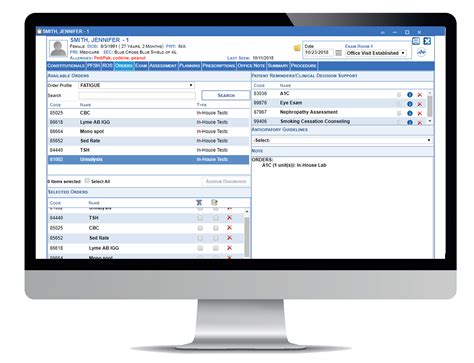Click the round signature icon below save
Image resolution: width=474 pixels, height=363 pixels.
click(421, 52)
